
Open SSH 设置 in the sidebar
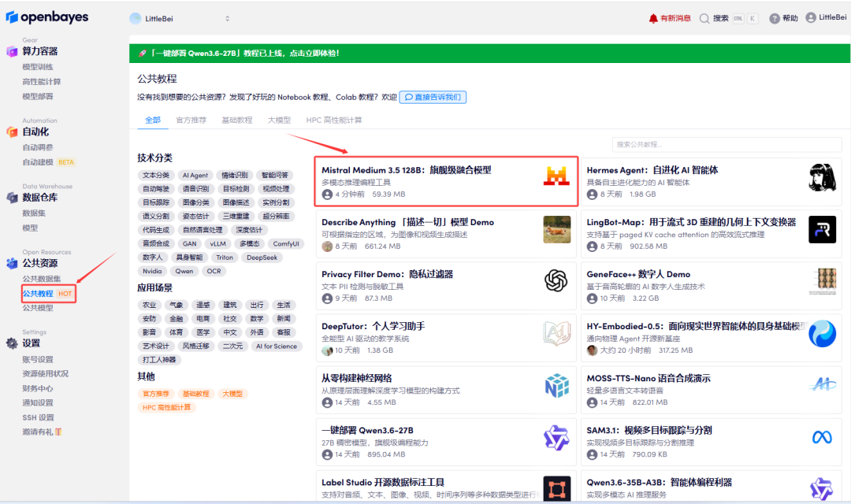coord(38,417)
